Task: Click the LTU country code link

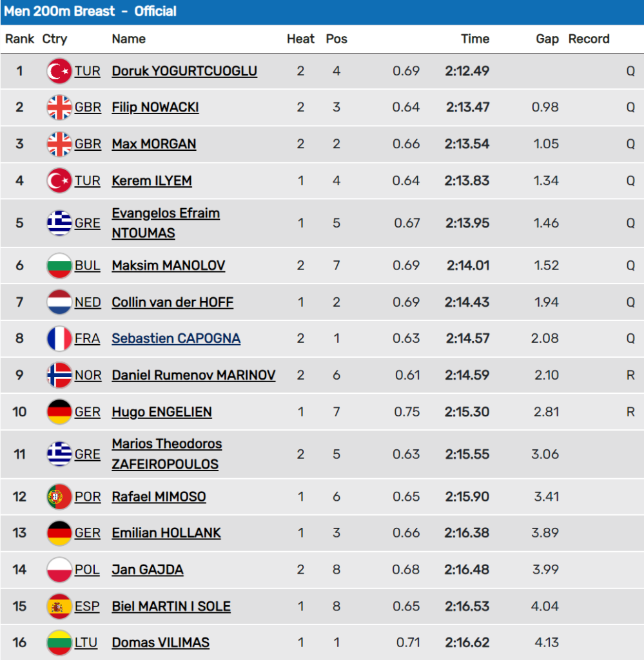Action: (x=88, y=643)
